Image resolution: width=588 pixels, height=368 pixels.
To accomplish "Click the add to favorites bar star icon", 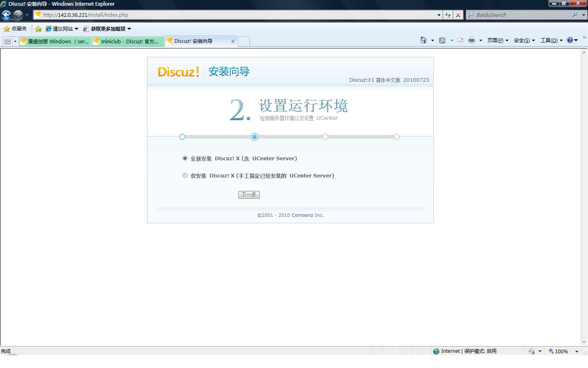I will coord(38,29).
